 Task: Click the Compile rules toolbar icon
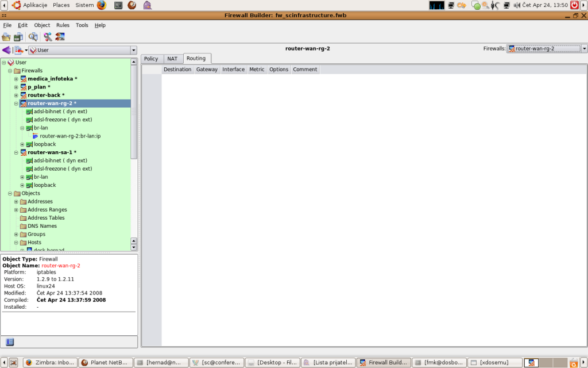click(x=48, y=37)
